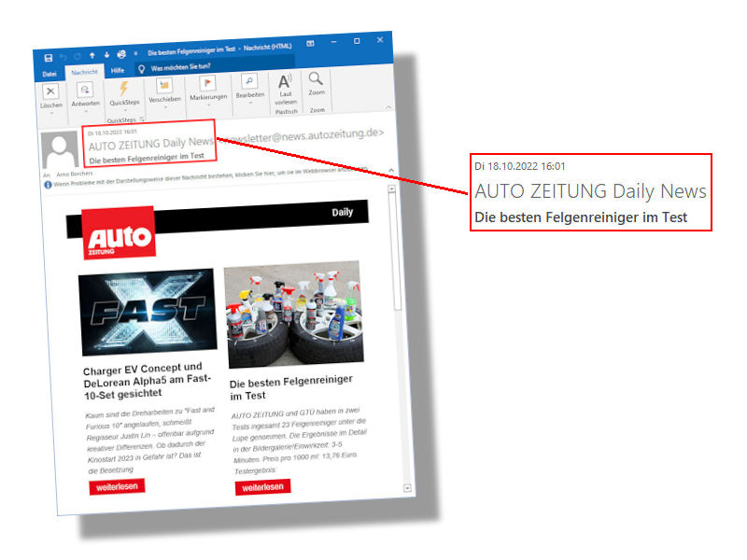Click the Redo arrow in the title bar
Viewport: 747px width, 560px height.
tap(78, 57)
